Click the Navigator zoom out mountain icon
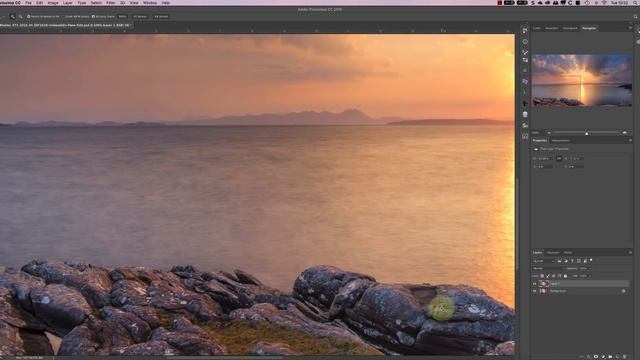 click(549, 133)
